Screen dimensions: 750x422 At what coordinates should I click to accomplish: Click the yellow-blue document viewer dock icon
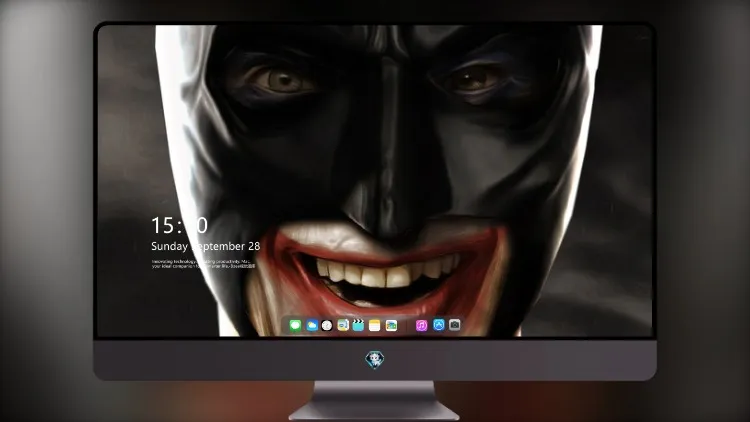pyautogui.click(x=343, y=325)
